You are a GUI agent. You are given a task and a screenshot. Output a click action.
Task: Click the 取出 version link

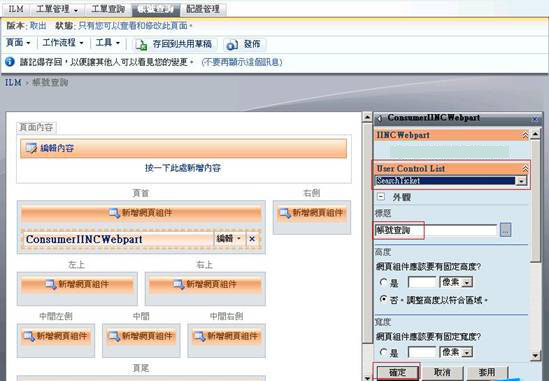(x=38, y=26)
